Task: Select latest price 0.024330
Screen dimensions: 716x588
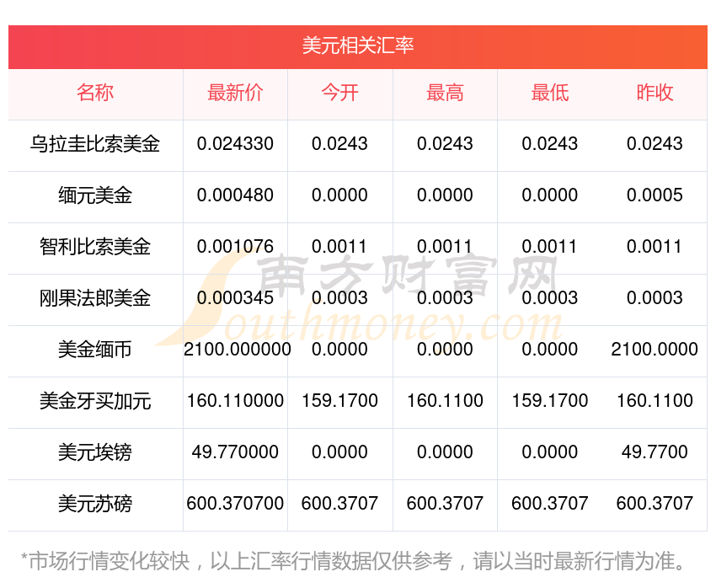Action: click(x=235, y=144)
